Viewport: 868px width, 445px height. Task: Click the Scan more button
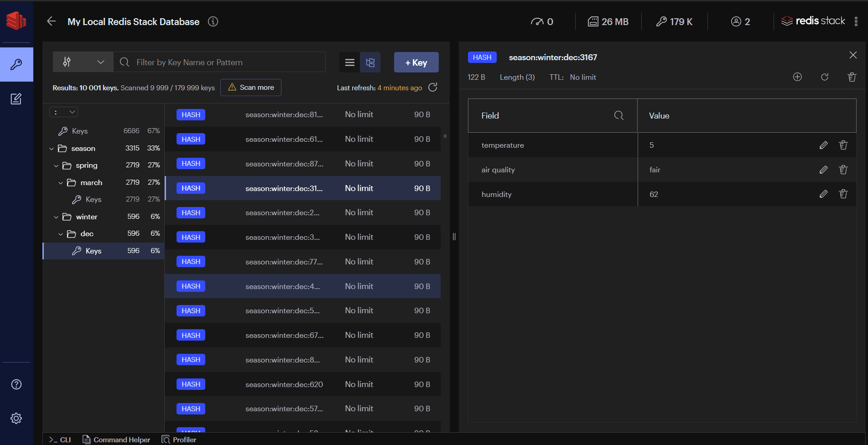click(x=251, y=88)
